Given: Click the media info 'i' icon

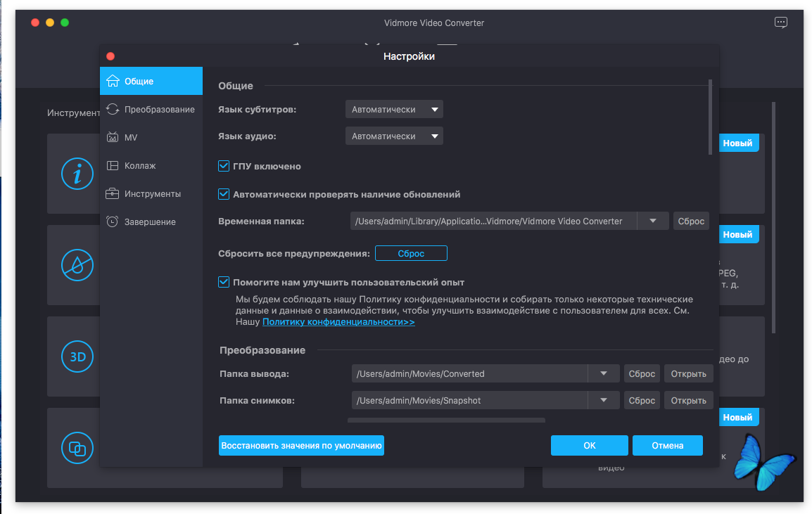Looking at the screenshot, I should pyautogui.click(x=77, y=173).
